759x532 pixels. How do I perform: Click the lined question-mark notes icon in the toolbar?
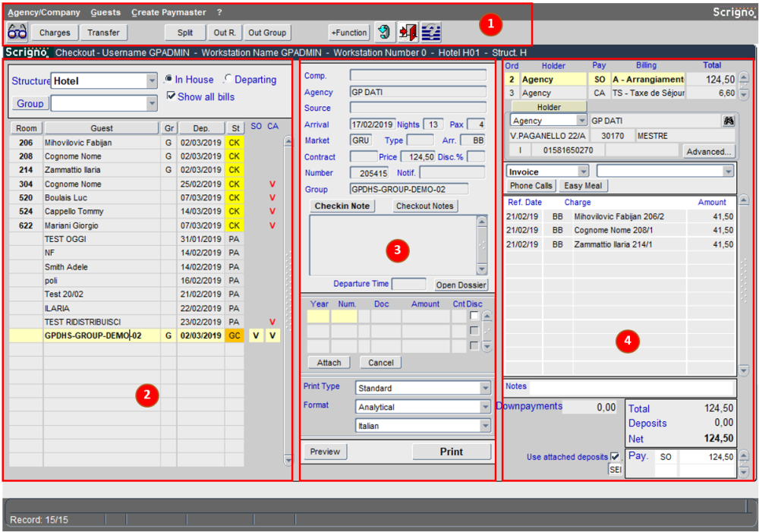[x=431, y=32]
